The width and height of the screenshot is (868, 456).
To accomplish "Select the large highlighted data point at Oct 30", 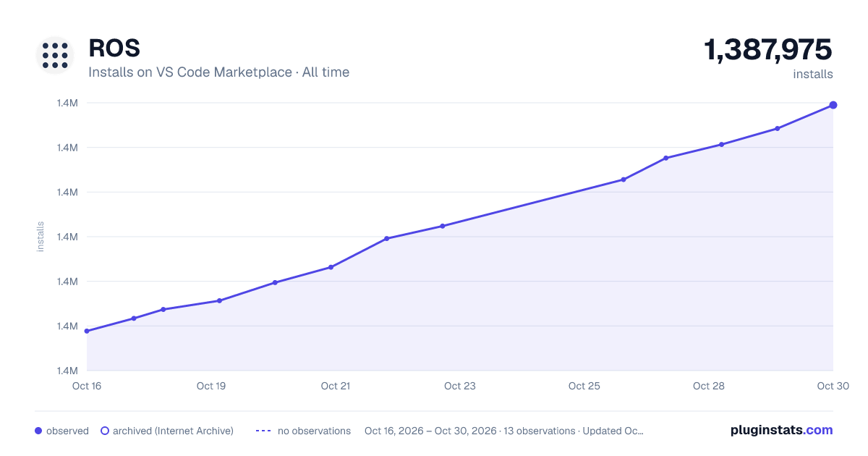I will pos(833,105).
